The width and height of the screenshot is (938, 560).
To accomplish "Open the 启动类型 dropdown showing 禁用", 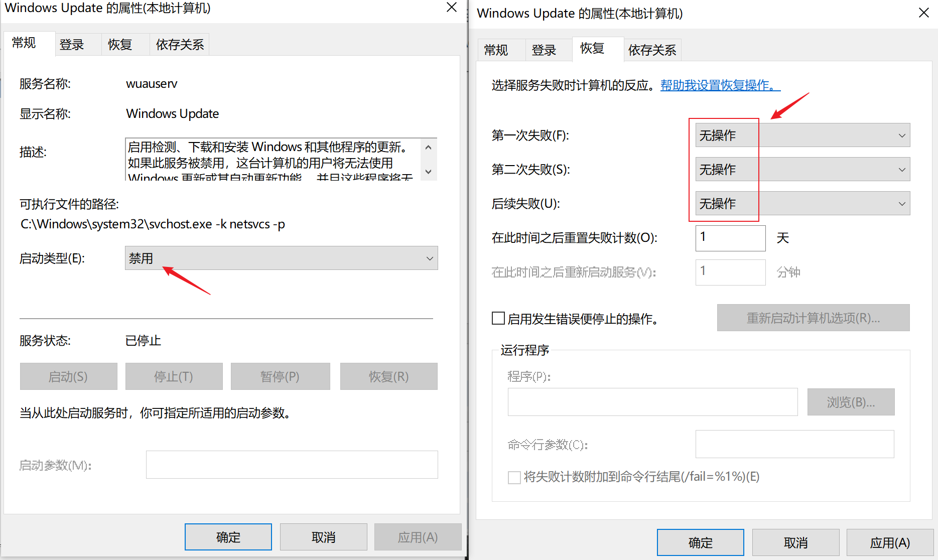I will pyautogui.click(x=281, y=258).
